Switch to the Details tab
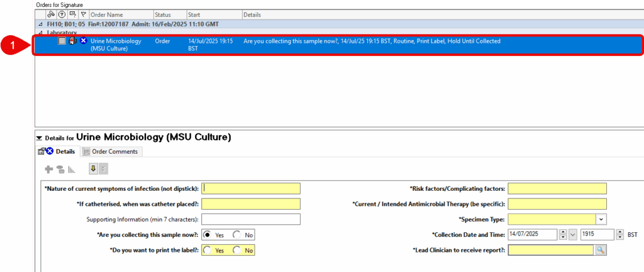This screenshot has height=272, width=644. coord(57,151)
